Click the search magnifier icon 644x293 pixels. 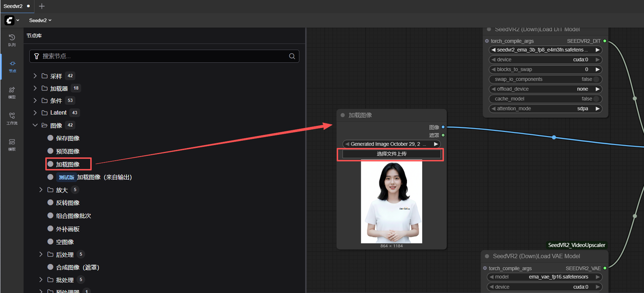tap(292, 56)
